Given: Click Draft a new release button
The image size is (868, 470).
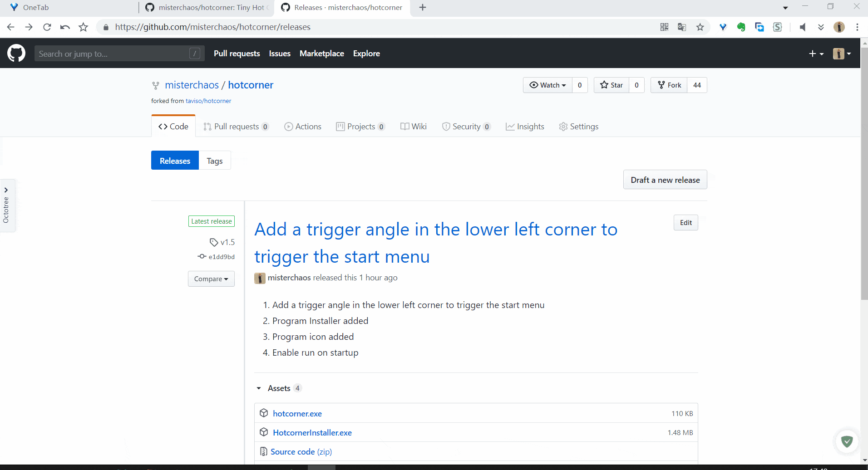Looking at the screenshot, I should pyautogui.click(x=665, y=180).
